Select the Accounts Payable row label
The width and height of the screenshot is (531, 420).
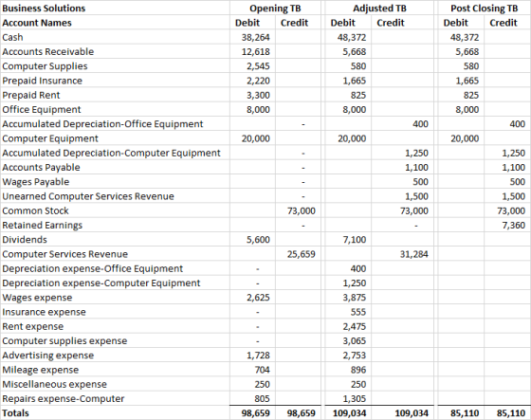pos(41,167)
